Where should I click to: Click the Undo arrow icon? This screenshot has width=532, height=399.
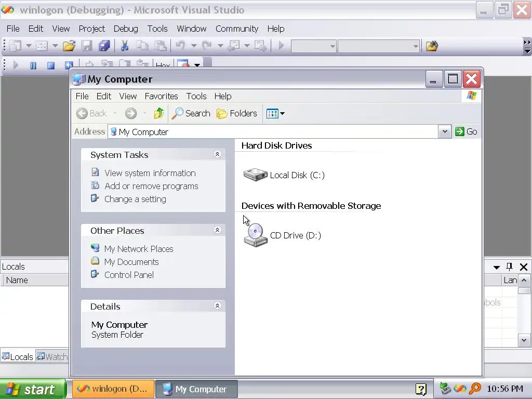pyautogui.click(x=180, y=45)
